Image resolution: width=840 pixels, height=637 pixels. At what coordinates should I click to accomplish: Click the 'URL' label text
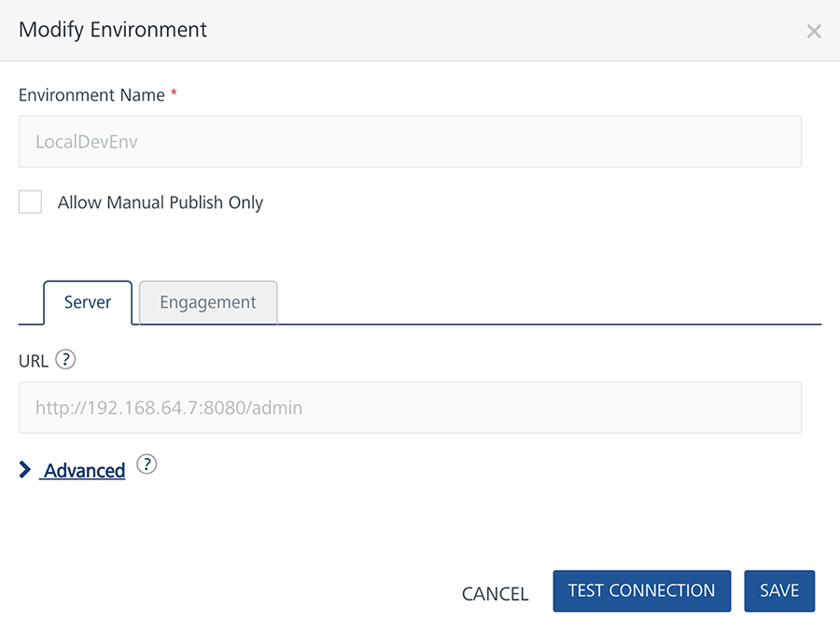(x=34, y=361)
